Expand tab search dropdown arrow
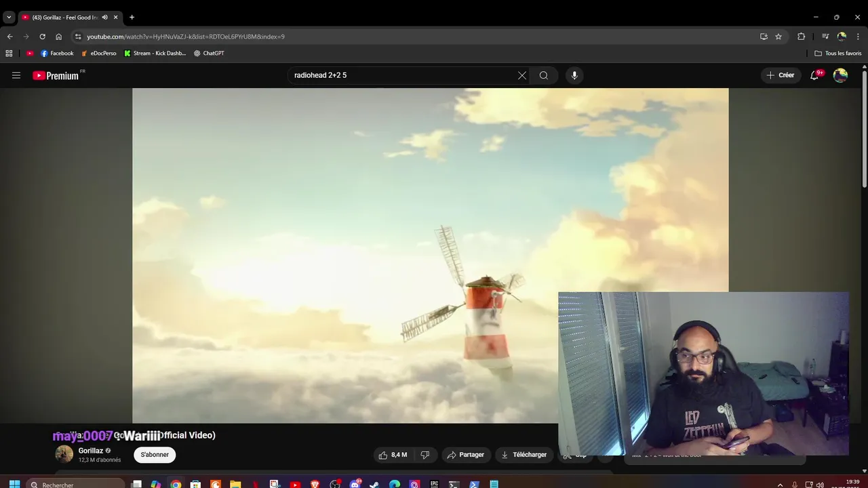 tap(9, 17)
